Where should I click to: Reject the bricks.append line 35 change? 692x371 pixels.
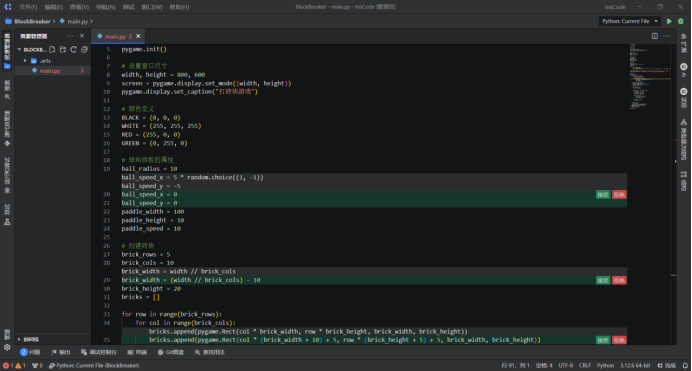coord(619,340)
